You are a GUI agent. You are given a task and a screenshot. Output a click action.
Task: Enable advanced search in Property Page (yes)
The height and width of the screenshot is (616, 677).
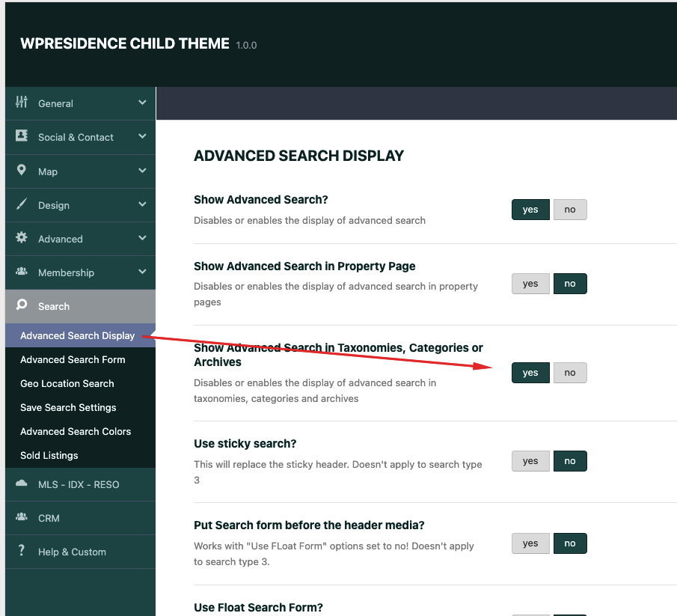pyautogui.click(x=530, y=284)
